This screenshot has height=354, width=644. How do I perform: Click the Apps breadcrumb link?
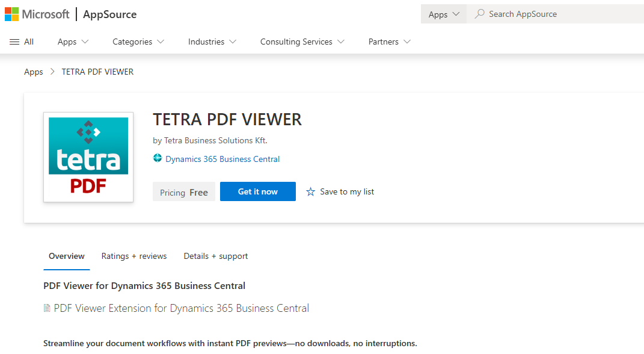point(33,71)
